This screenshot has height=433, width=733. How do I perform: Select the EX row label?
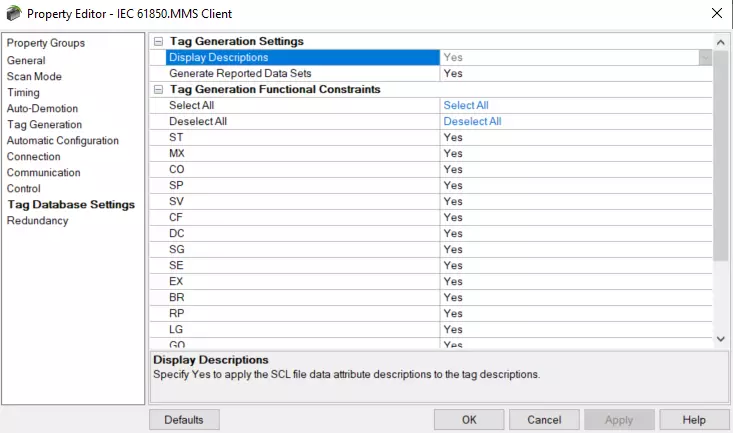click(176, 281)
